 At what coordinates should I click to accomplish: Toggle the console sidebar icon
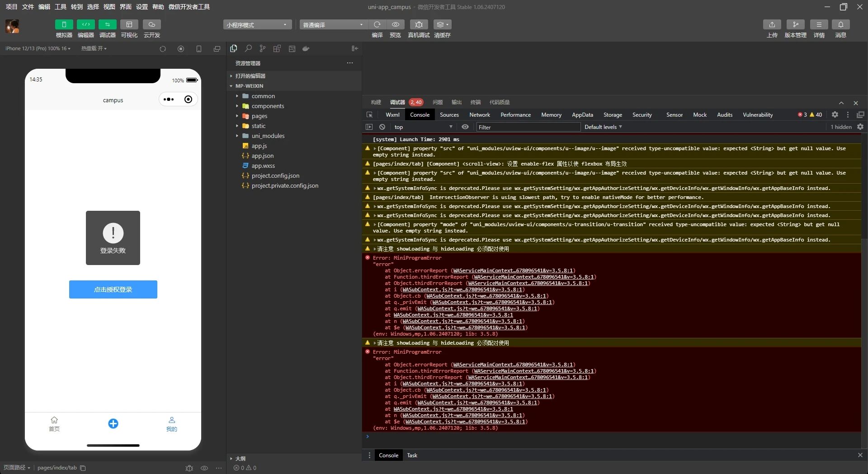tap(369, 127)
